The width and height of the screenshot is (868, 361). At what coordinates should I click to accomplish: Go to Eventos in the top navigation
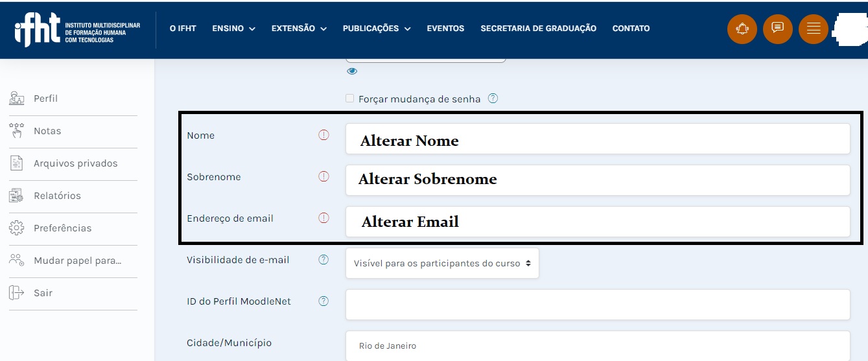coord(445,29)
